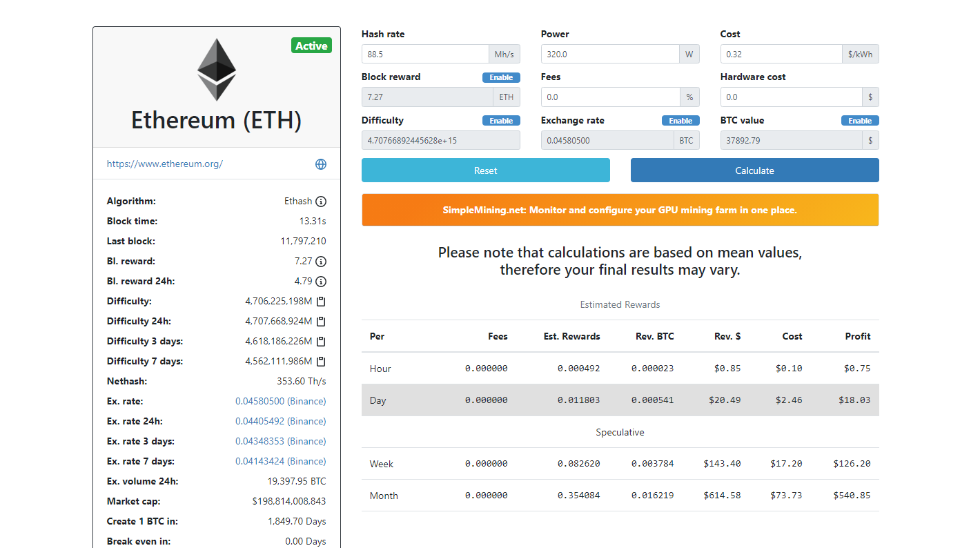Click info icon beside Bl. reward 7.27
The image size is (980, 548).
tap(321, 262)
